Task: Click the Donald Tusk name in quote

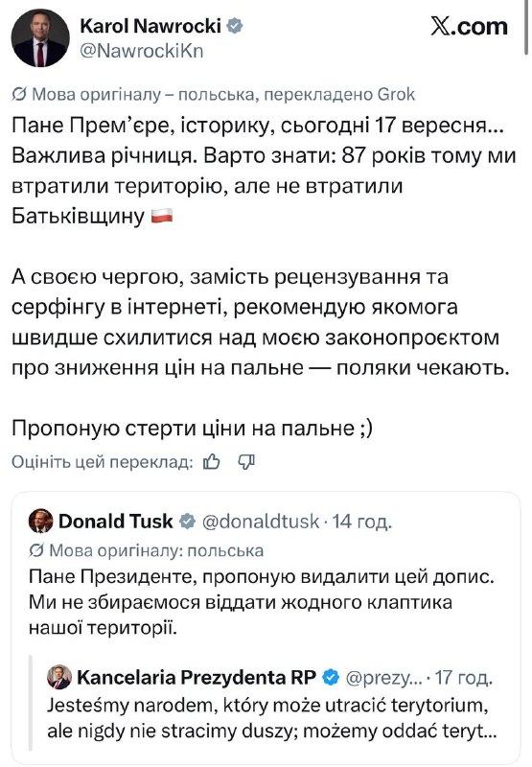Action: (x=115, y=522)
